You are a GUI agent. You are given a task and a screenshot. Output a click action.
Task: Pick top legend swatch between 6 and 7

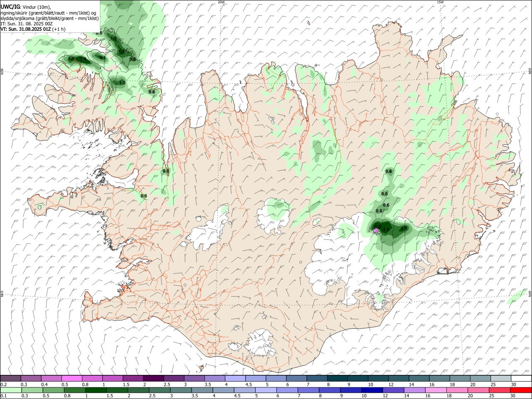(x=296, y=378)
